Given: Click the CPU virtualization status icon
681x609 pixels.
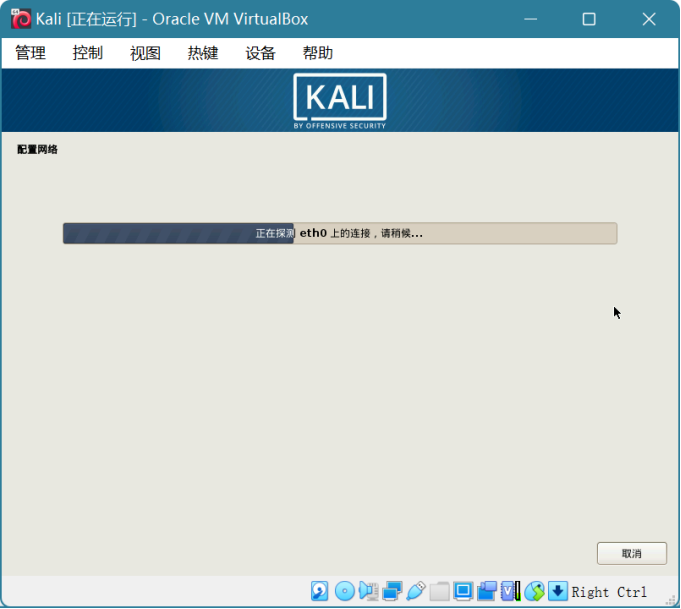Looking at the screenshot, I should 510,592.
